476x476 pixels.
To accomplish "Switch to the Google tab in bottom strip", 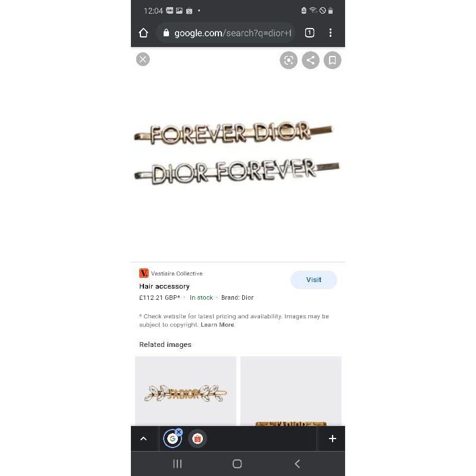I will point(172,439).
